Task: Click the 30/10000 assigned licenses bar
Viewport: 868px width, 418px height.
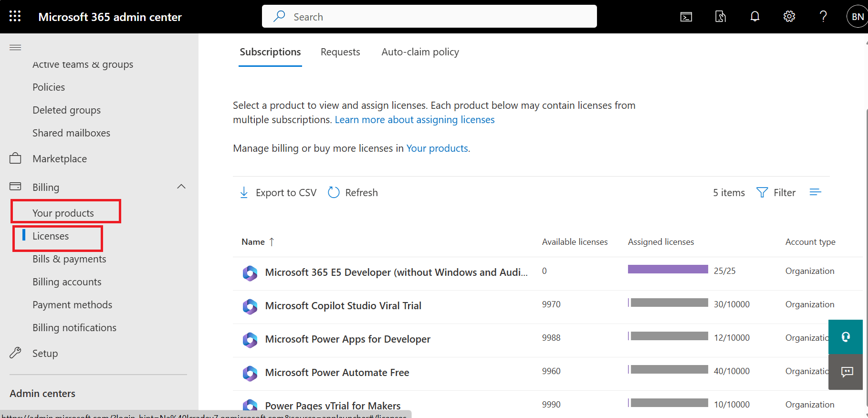Action: [668, 303]
